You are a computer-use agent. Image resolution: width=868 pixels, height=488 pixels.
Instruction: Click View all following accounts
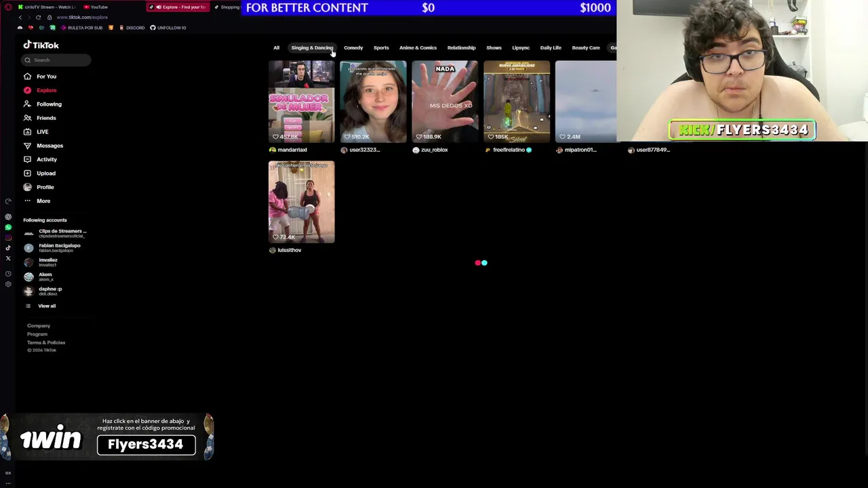point(41,306)
